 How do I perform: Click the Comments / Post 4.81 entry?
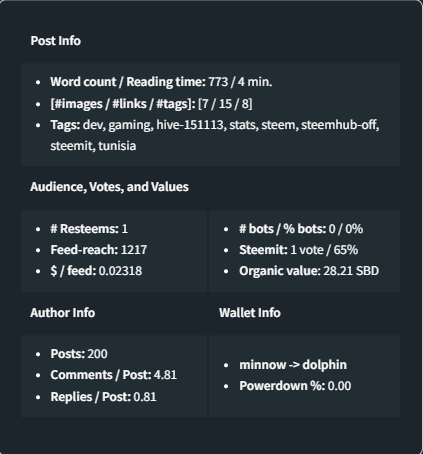pyautogui.click(x=114, y=375)
